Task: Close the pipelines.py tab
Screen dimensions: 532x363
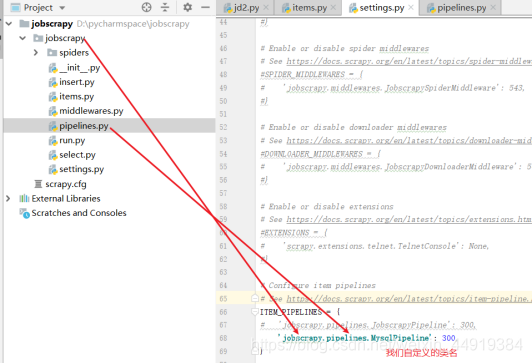Action: (x=493, y=7)
